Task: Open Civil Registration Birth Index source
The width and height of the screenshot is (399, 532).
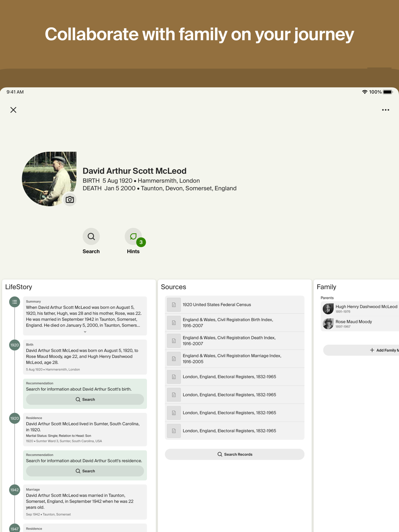Action: coord(235,323)
